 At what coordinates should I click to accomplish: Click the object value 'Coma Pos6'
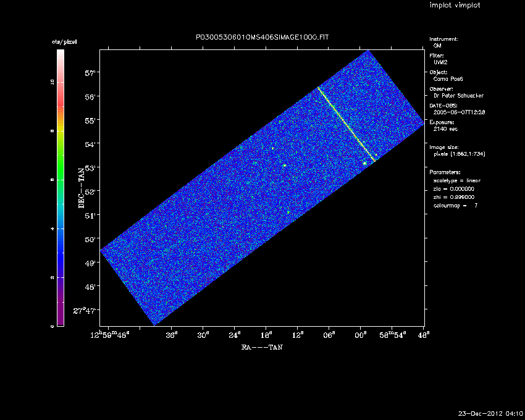tap(448, 79)
